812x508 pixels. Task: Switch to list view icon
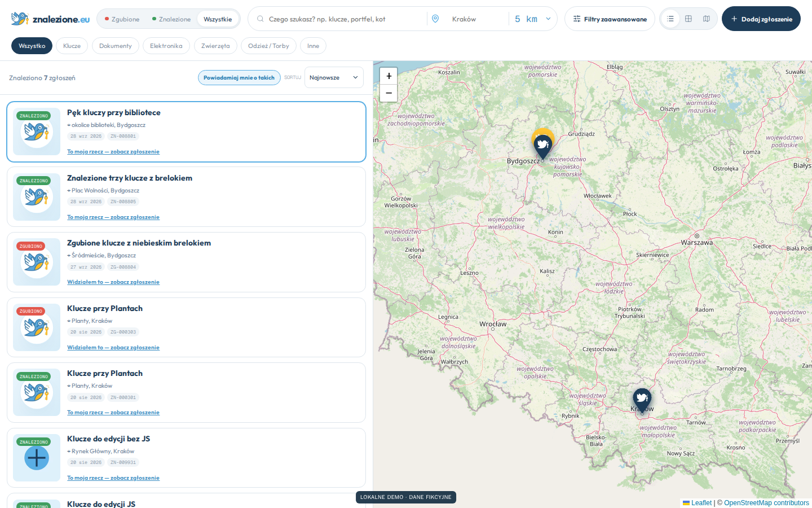pos(670,19)
